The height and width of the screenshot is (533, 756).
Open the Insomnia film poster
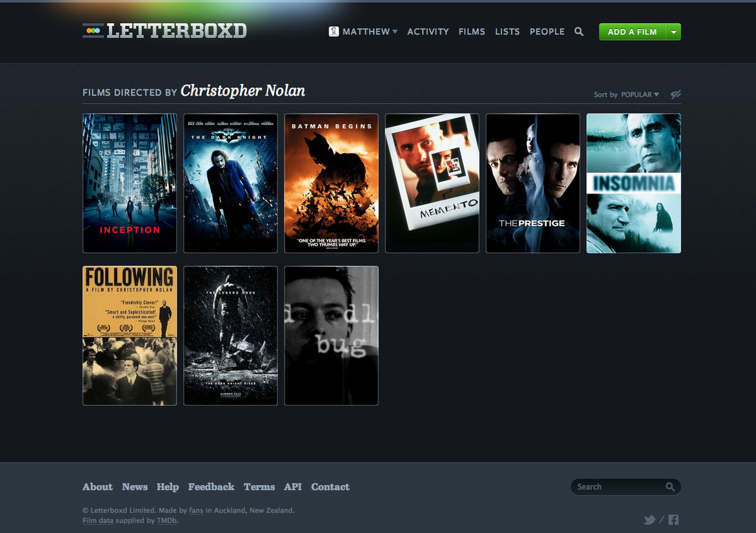(633, 183)
